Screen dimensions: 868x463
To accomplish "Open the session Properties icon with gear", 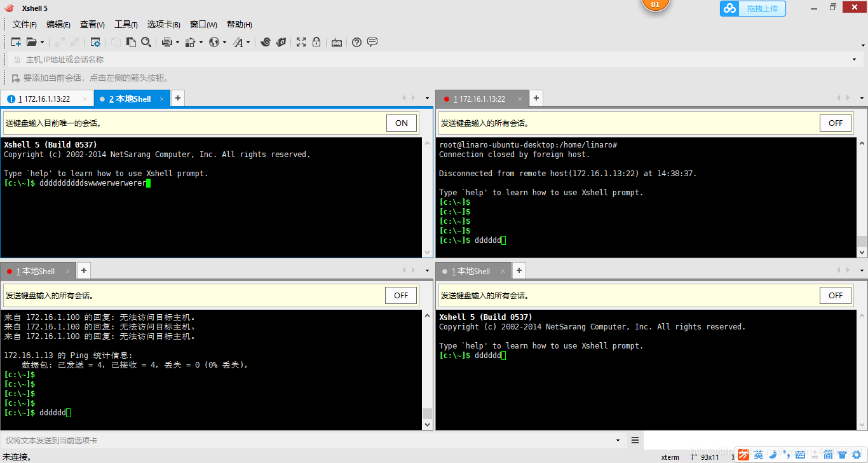I will coord(95,42).
